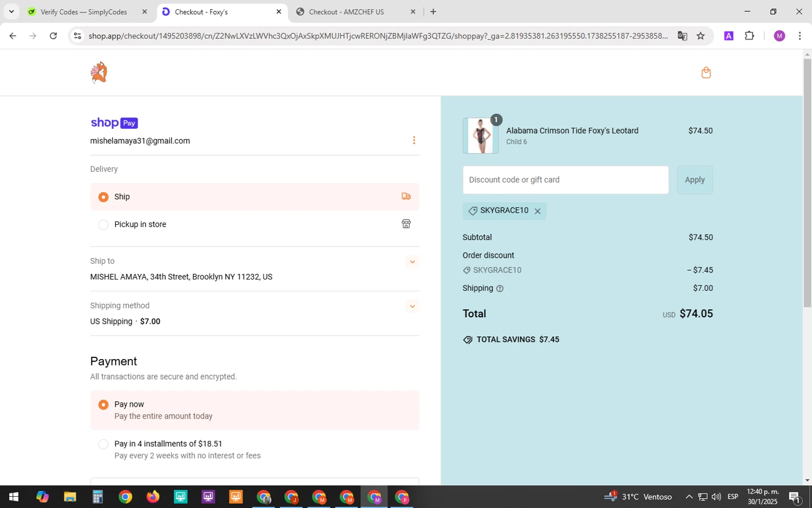
Task: Show hidden system tray icons
Action: pyautogui.click(x=689, y=497)
